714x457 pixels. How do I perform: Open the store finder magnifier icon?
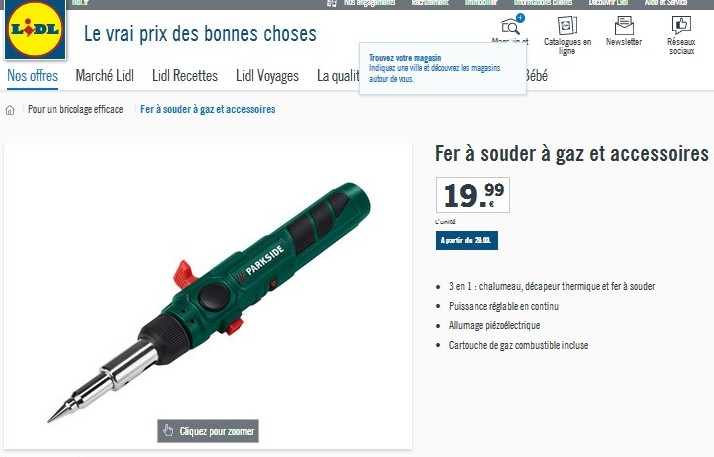point(510,27)
